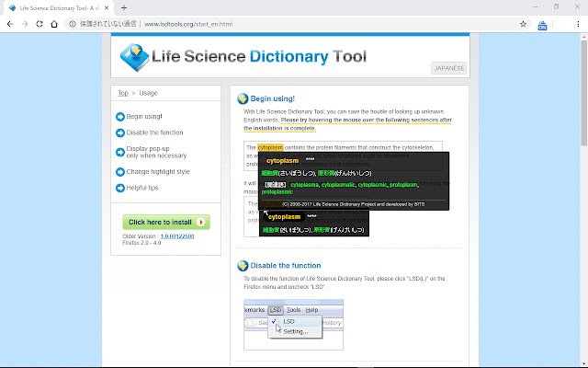Click the Begin using! section heading
The width and height of the screenshot is (588, 368).
pos(272,98)
